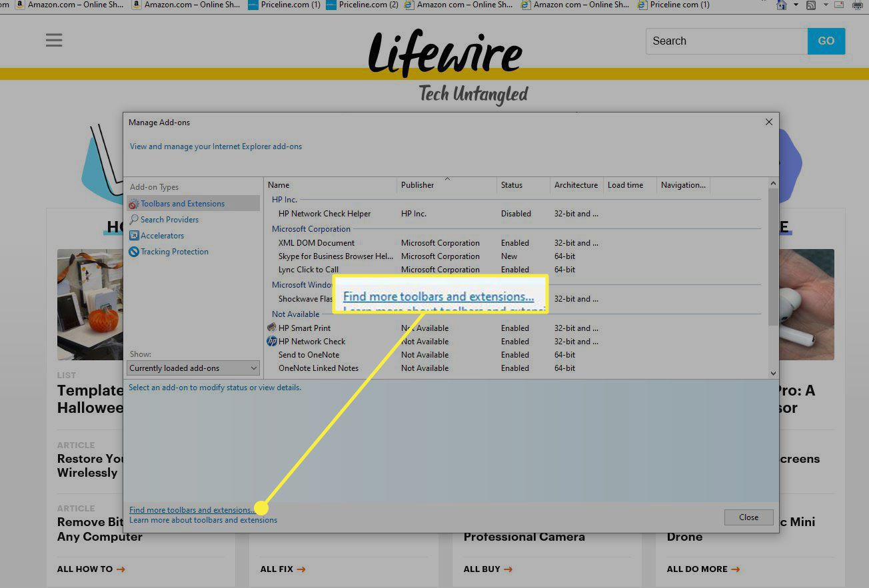Open the ALL HOW TO link

click(91, 569)
